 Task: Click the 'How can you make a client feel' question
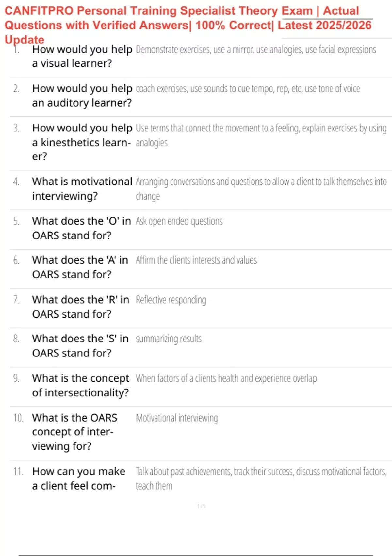tap(78, 478)
